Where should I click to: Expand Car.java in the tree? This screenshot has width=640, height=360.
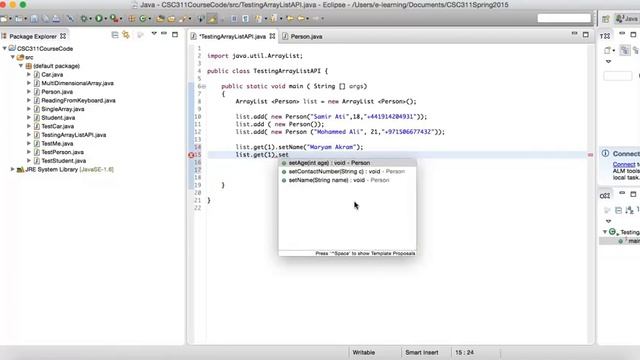[29, 74]
